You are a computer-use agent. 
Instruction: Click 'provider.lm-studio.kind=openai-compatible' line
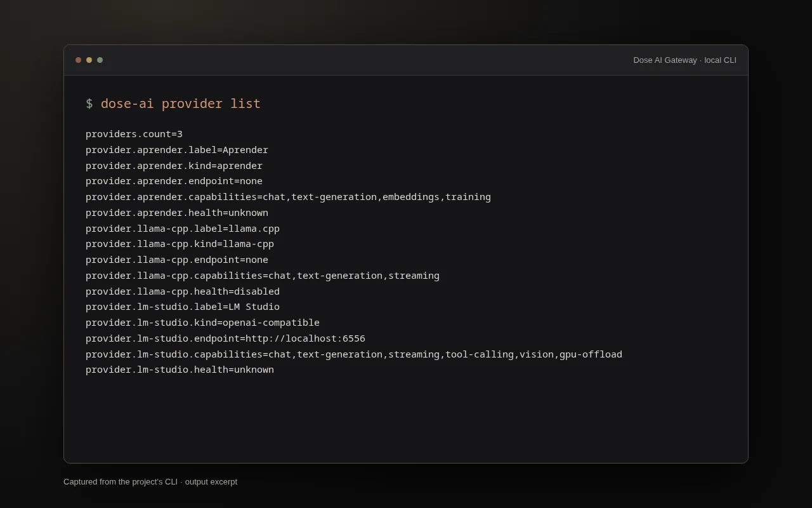(202, 323)
